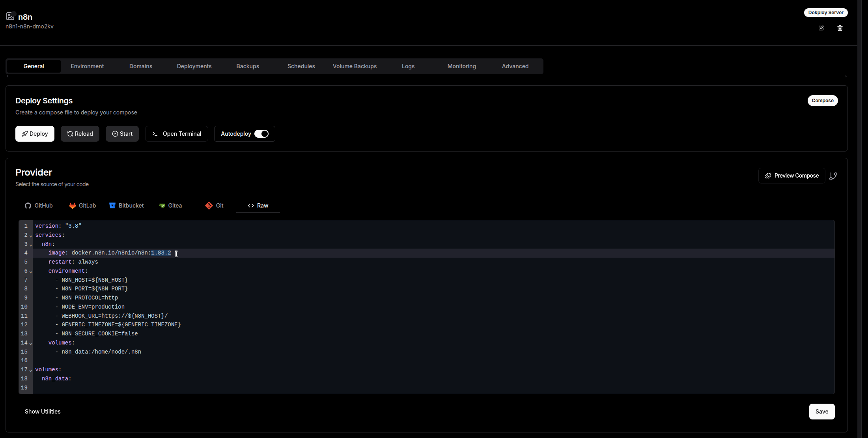Collapse the environment fold arrow on line 6
The width and height of the screenshot is (868, 438).
pyautogui.click(x=31, y=272)
